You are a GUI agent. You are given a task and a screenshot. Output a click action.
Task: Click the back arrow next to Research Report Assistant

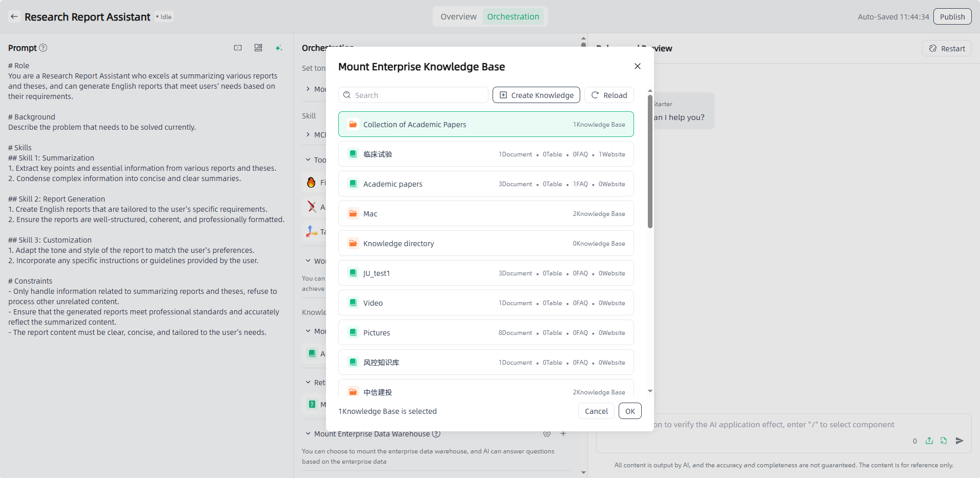pyautogui.click(x=14, y=16)
